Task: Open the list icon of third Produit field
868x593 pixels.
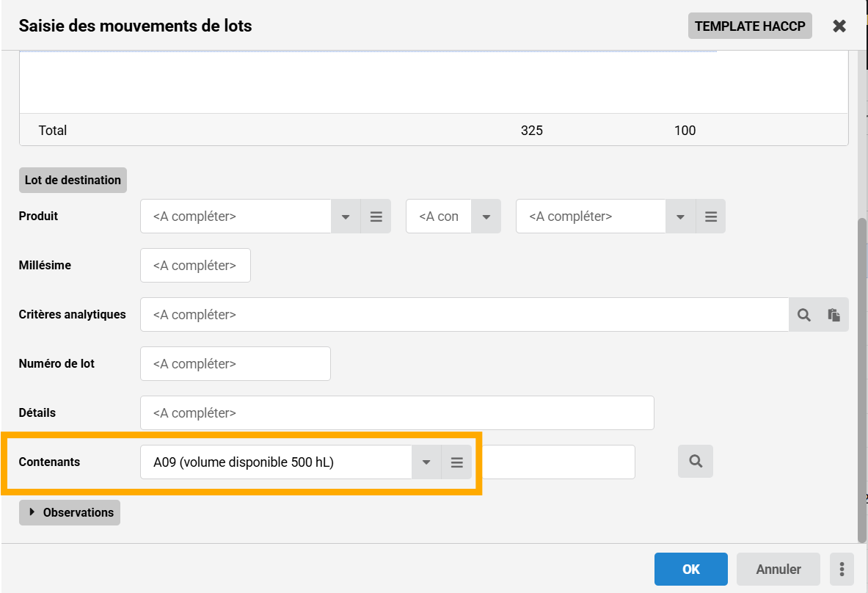Action: [710, 217]
